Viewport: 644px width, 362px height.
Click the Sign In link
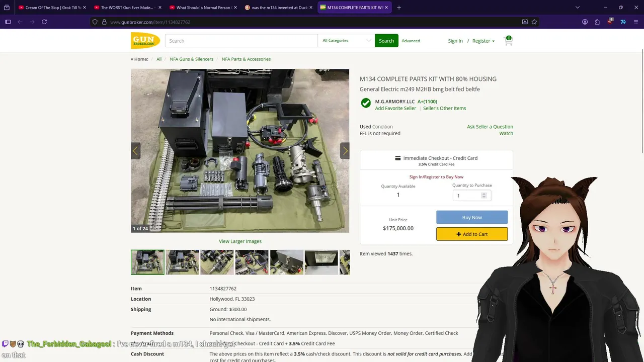(455, 41)
